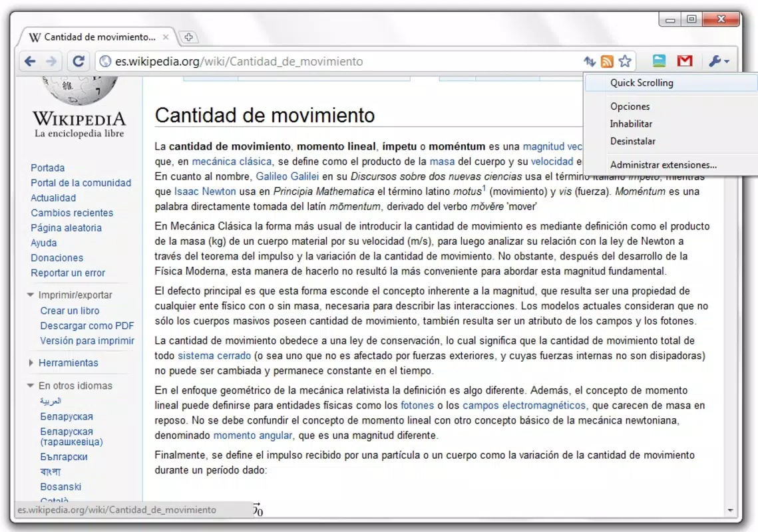Image resolution: width=758 pixels, height=532 pixels.
Task: Open the RSS feed icon
Action: pos(607,61)
